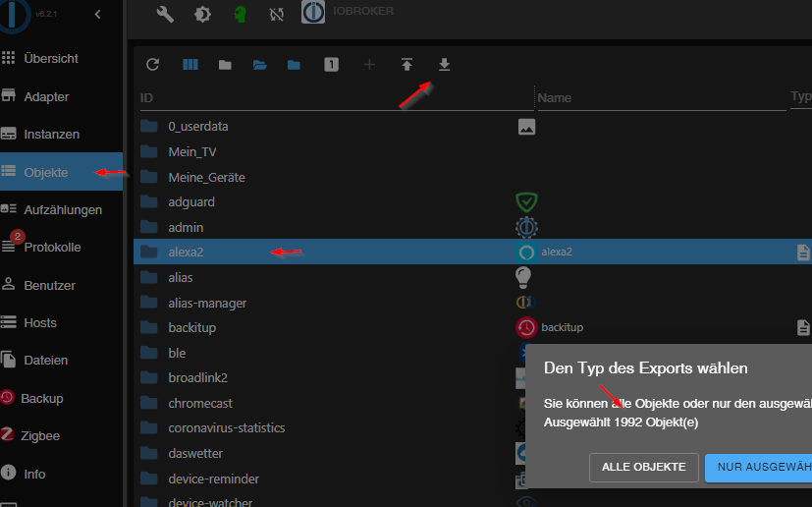Viewport: 812px width, 507px height.
Task: Click the ID column filter field
Action: [337, 98]
